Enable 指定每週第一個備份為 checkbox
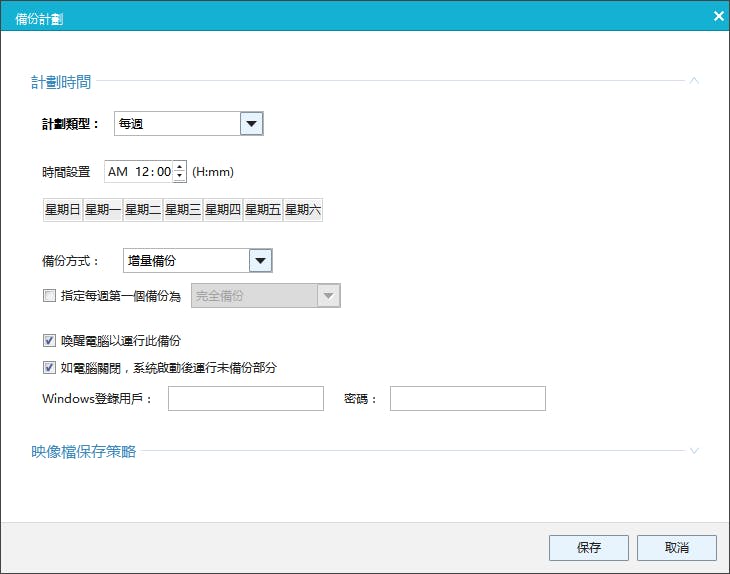This screenshot has height=574, width=730. [49, 296]
